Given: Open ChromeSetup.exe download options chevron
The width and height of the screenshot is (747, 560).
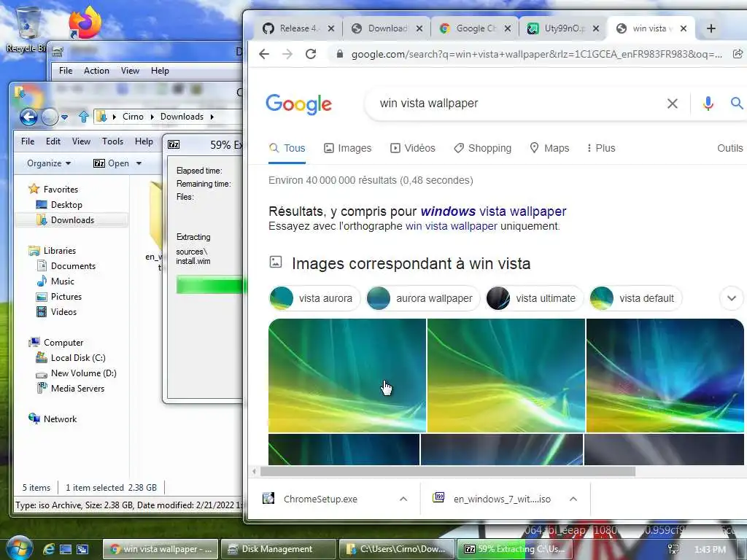Looking at the screenshot, I should (x=403, y=499).
